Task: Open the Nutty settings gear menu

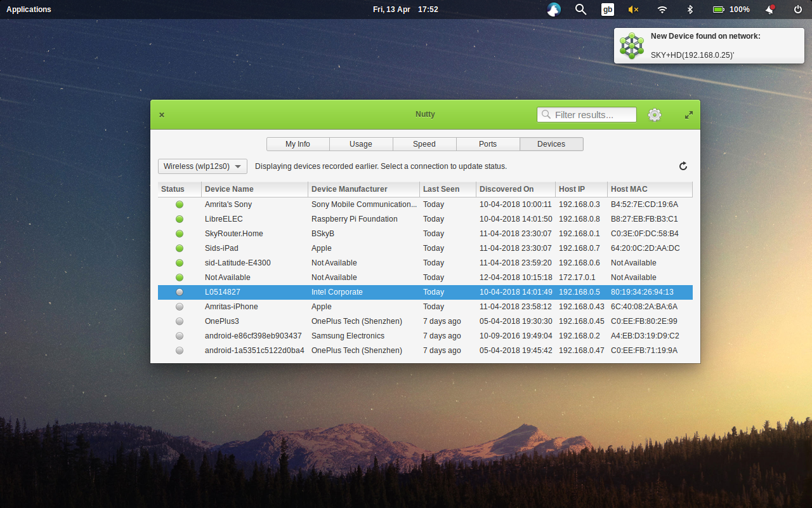Action: pos(655,115)
